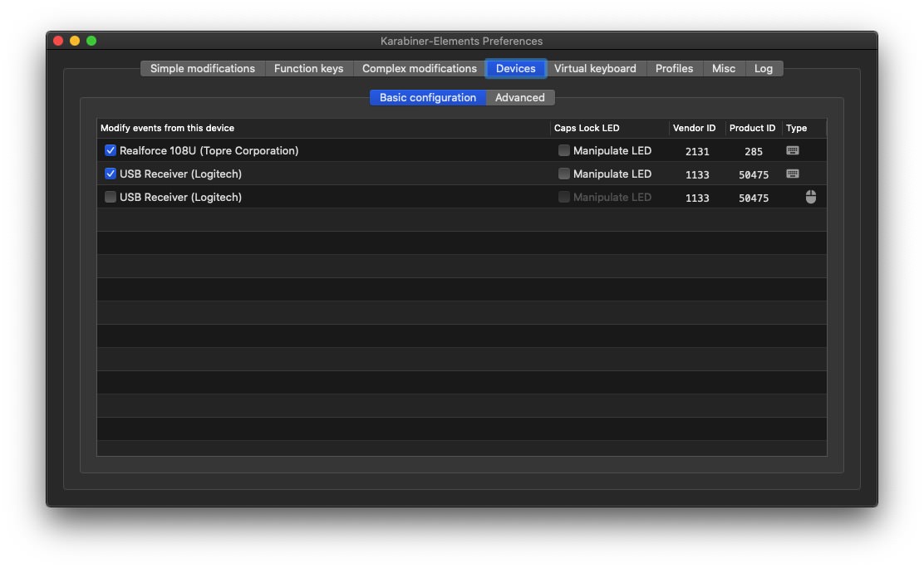Check Manipulate LED for the Logitech keyboard row

pos(564,174)
